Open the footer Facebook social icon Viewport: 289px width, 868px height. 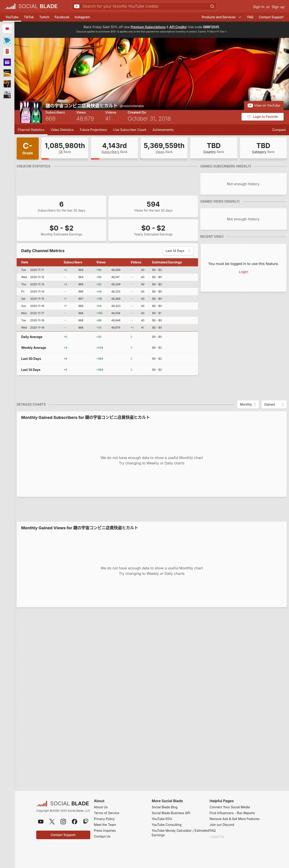74,822
